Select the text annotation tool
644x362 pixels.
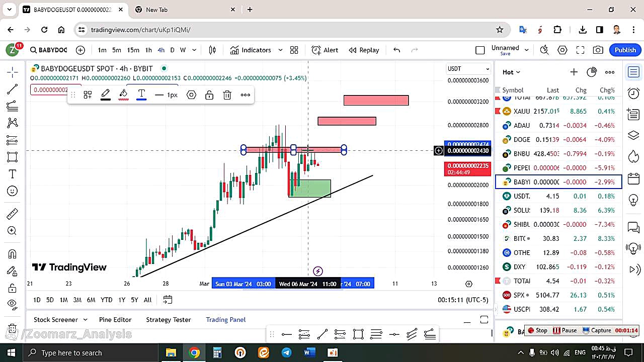(13, 174)
